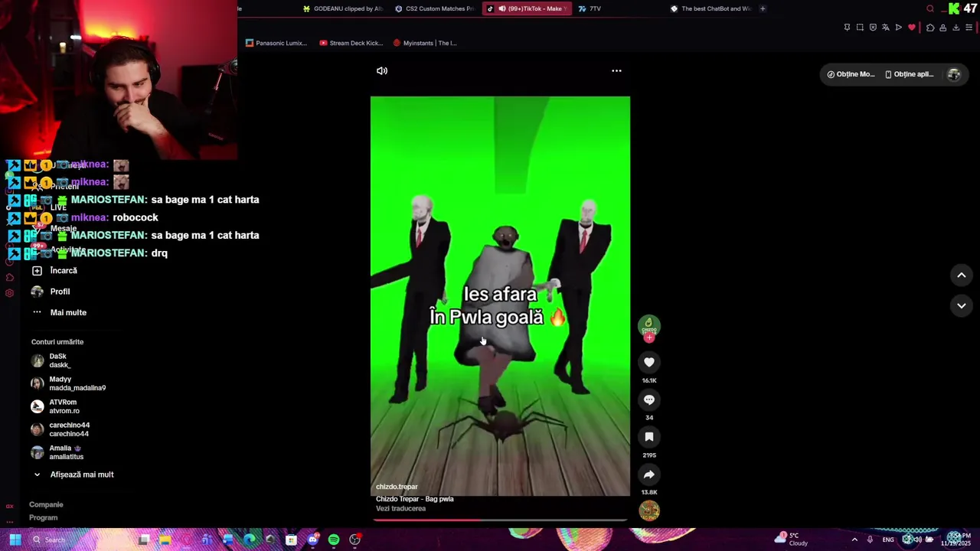Open the ad blocker shield icon
The image size is (980, 551).
click(x=873, y=28)
